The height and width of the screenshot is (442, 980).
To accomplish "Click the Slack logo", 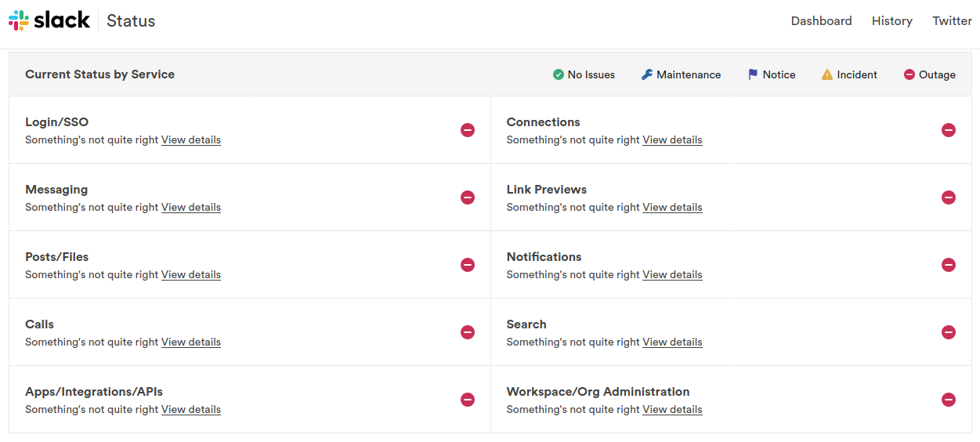I will (x=49, y=20).
